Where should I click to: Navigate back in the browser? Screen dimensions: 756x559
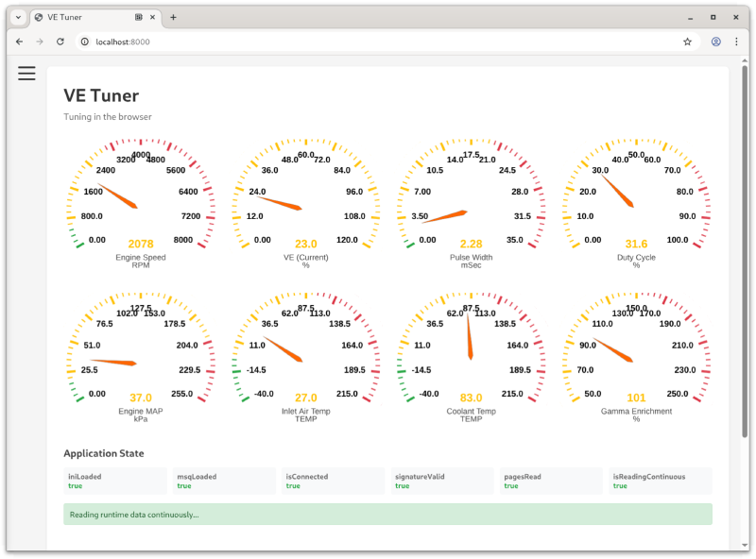(19, 42)
